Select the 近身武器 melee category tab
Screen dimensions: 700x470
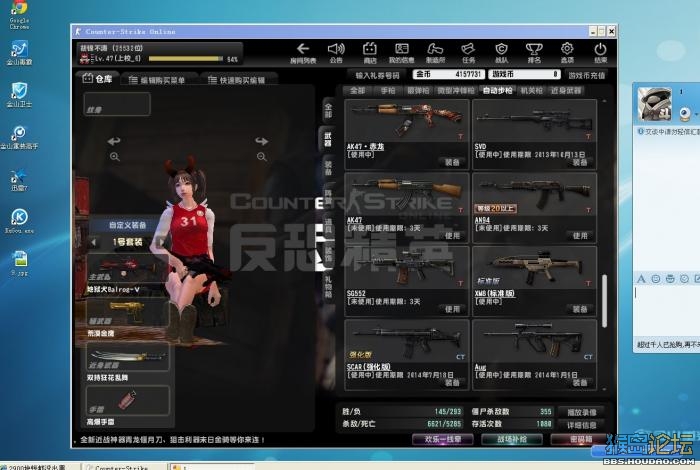[x=566, y=91]
